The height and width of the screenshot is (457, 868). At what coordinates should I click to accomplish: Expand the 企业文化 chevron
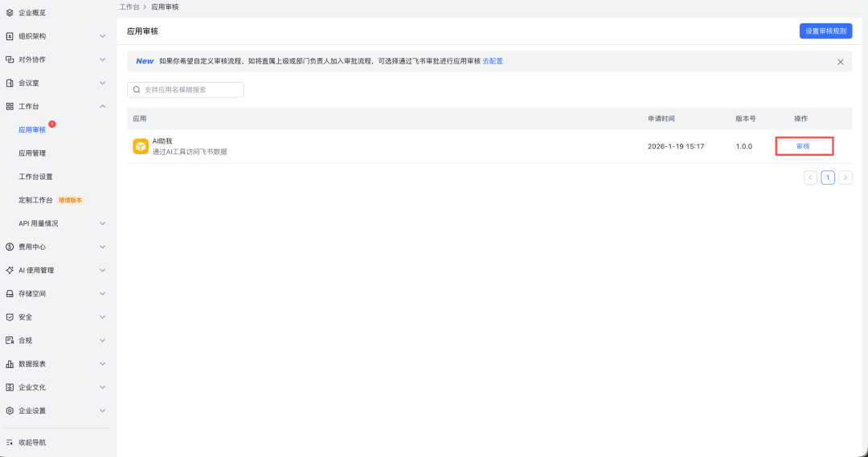[x=102, y=387]
